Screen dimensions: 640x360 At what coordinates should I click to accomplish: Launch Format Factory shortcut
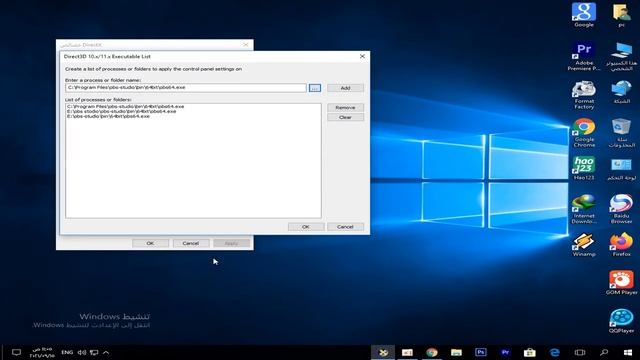[584, 95]
